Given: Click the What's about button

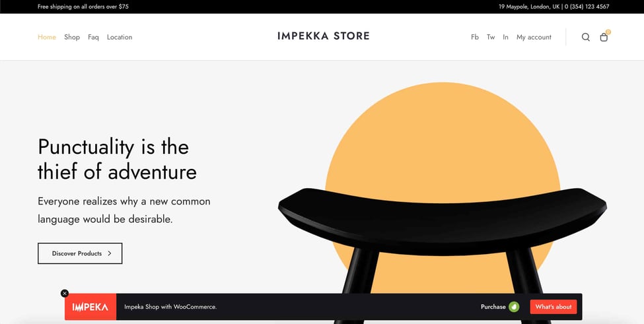Looking at the screenshot, I should click(x=554, y=307).
